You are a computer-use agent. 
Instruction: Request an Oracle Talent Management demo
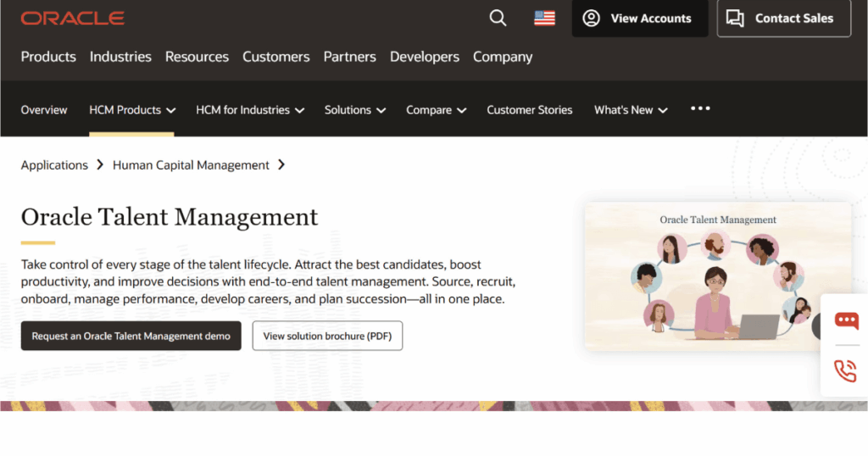tap(131, 336)
